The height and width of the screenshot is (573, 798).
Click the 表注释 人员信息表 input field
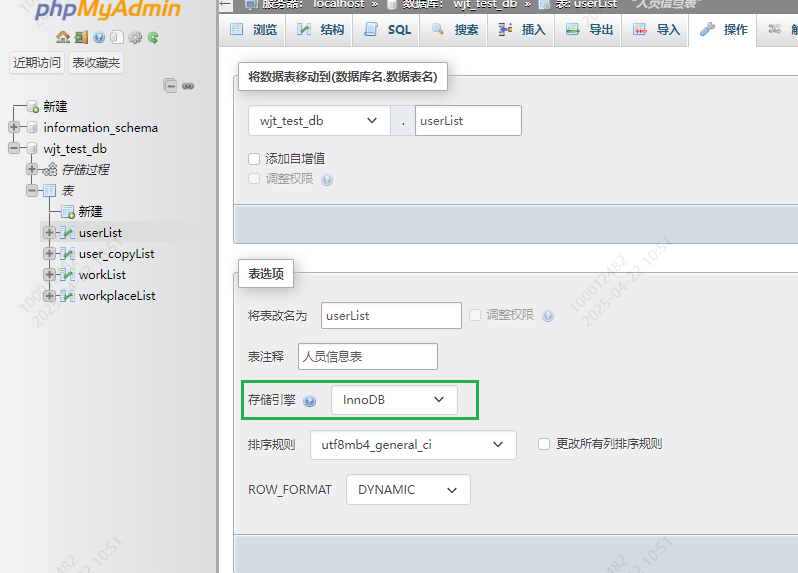pyautogui.click(x=368, y=356)
